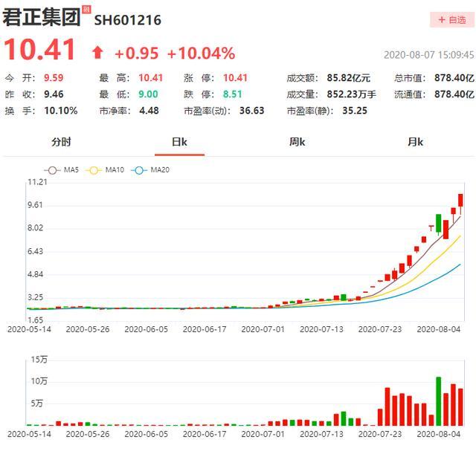476x454 pixels.
Task: Click today's open value 9.59
Action: (54, 78)
